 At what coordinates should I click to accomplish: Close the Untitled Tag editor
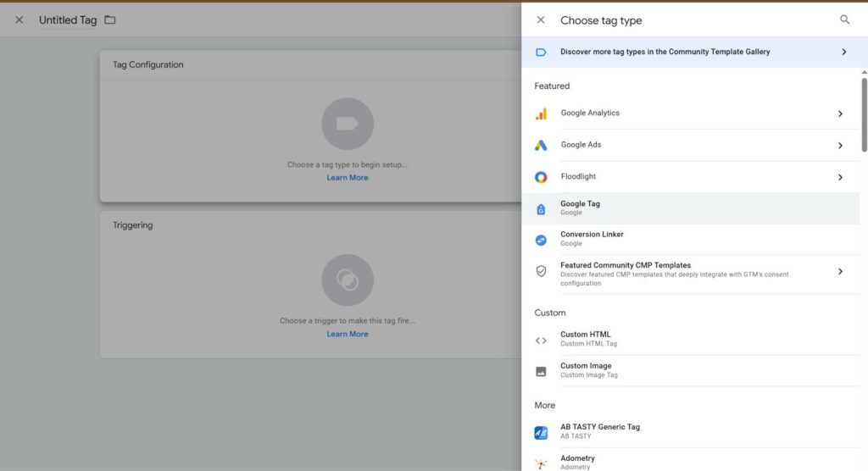click(x=19, y=20)
